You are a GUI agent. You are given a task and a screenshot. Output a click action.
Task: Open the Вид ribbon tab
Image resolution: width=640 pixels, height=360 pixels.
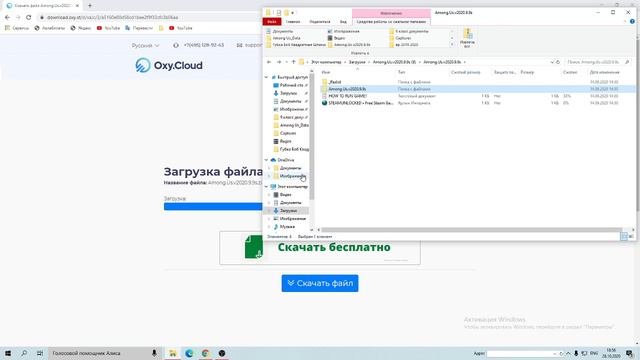tap(343, 22)
